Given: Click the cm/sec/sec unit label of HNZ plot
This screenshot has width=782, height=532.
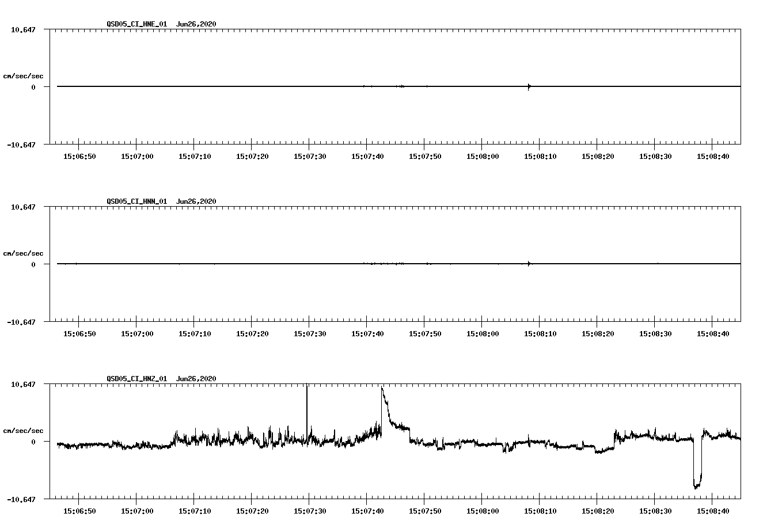Looking at the screenshot, I should coord(23,431).
